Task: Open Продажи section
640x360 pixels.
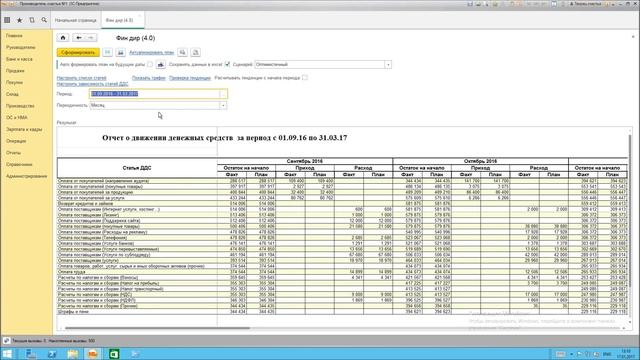Action: 15,71
